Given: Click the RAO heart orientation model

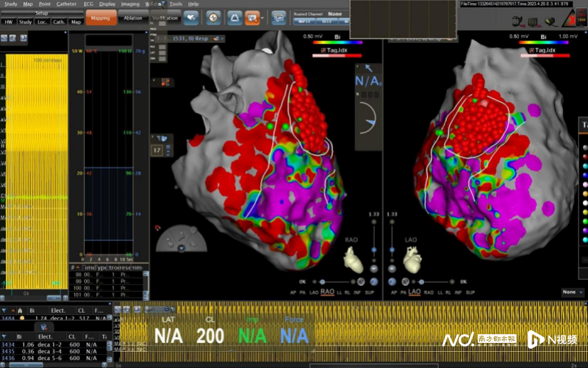Looking at the screenshot, I should pos(355,259).
